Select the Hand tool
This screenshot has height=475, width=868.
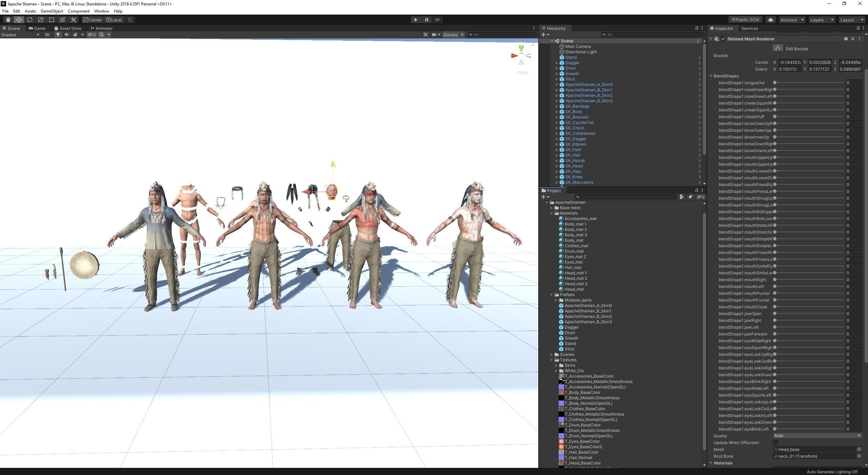point(8,20)
